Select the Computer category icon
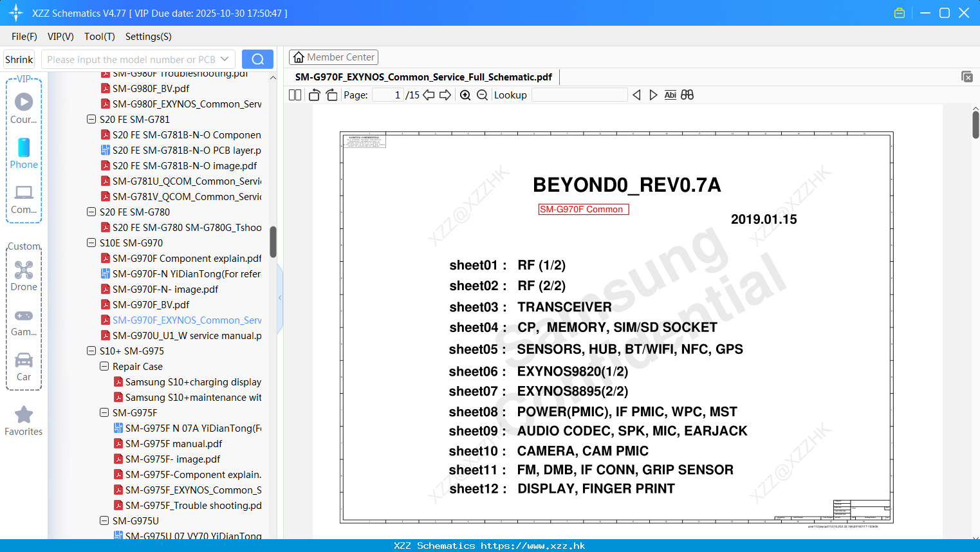Screen dimensions: 980x552 point(24,199)
